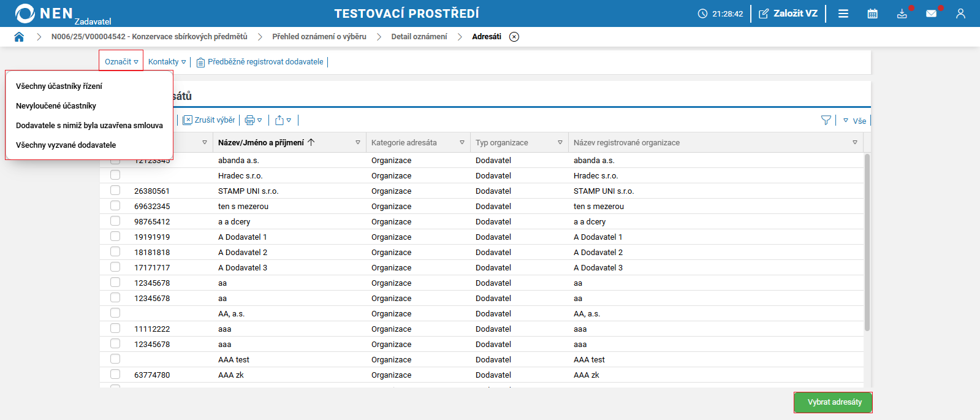Screen dimensions: 980x420
Task: Click cell 26380561
Action: (152, 191)
